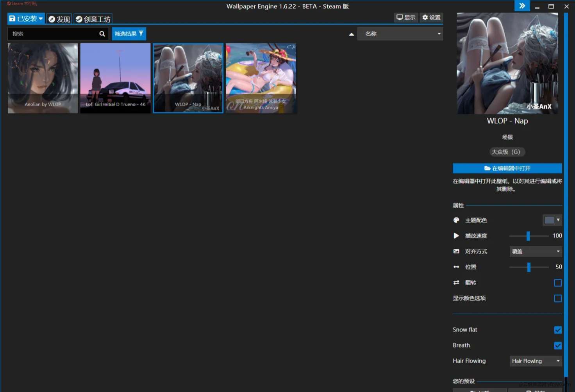Select the Aeolian by WLOP wallpaper
The image size is (575, 392).
point(43,78)
